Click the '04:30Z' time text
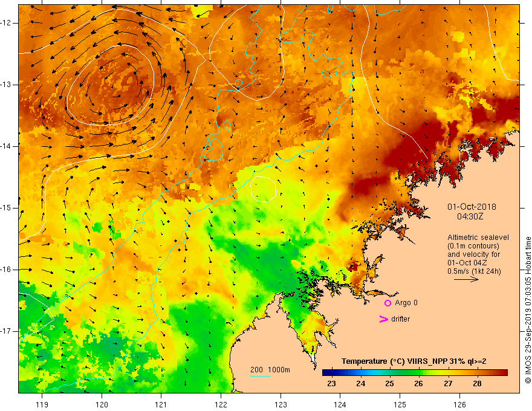This screenshot has height=411, width=532. point(470,216)
